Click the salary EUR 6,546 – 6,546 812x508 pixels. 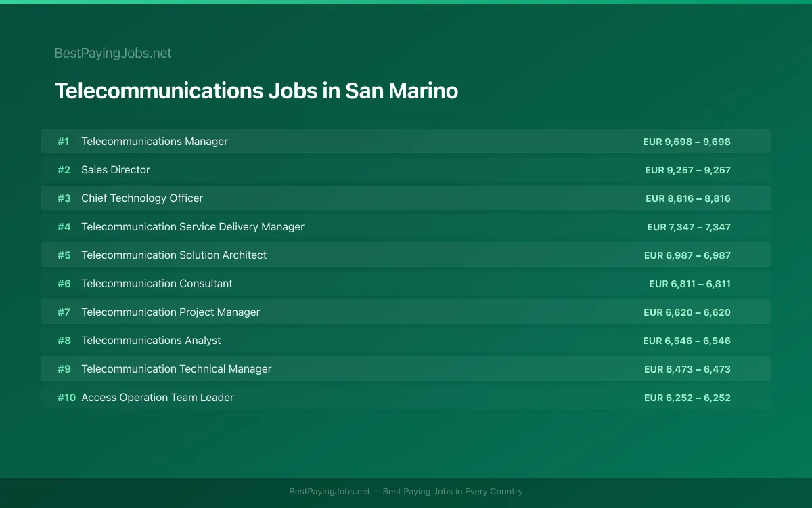tap(687, 341)
